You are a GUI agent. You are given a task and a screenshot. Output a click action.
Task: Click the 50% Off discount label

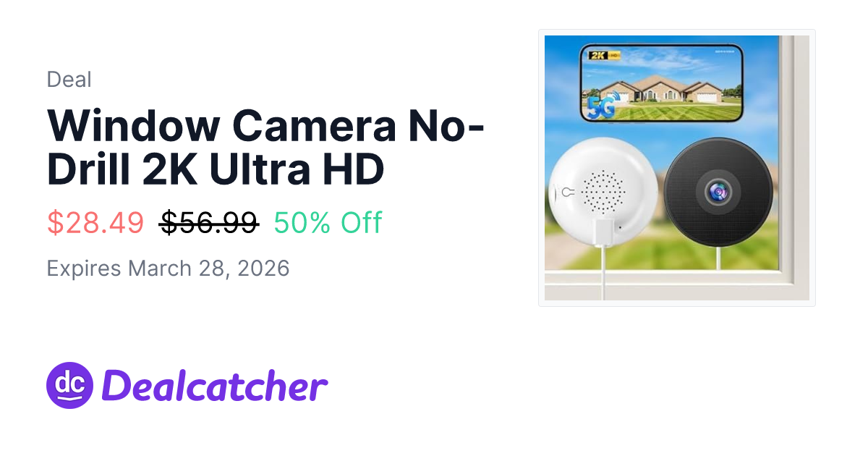tap(328, 224)
